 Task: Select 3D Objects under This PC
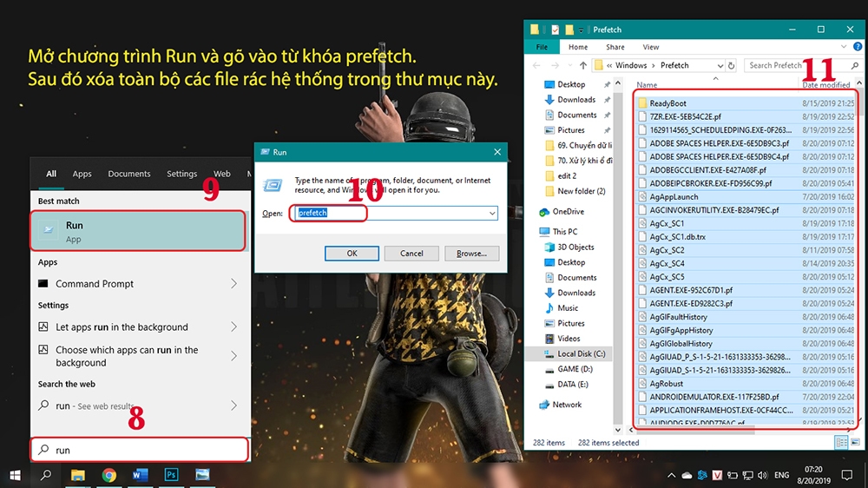tap(575, 247)
